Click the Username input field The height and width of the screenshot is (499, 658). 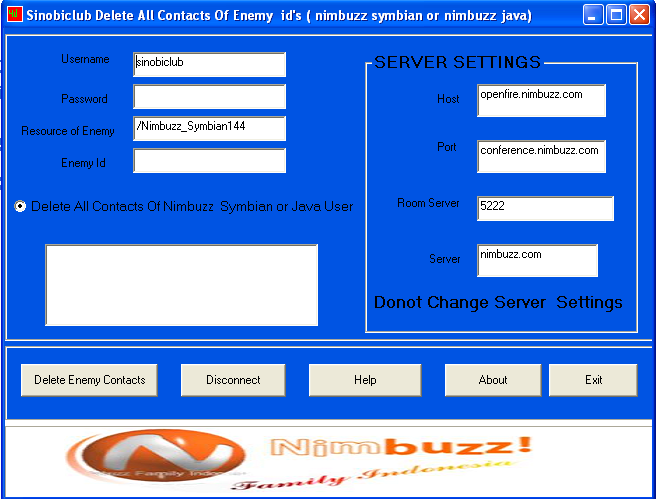coord(209,65)
